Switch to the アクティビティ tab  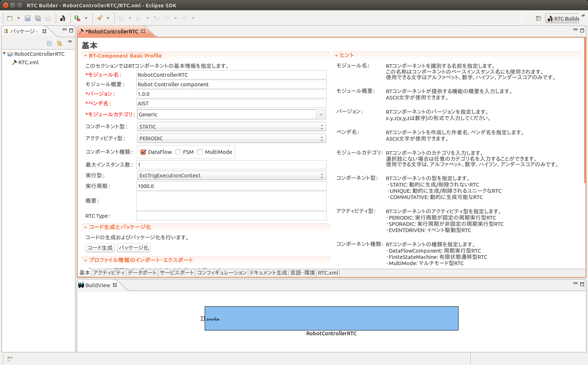pyautogui.click(x=109, y=273)
